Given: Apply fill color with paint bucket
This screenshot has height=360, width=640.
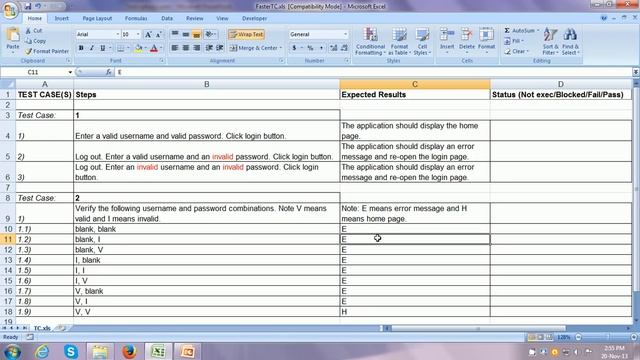Looking at the screenshot, I should point(138,49).
